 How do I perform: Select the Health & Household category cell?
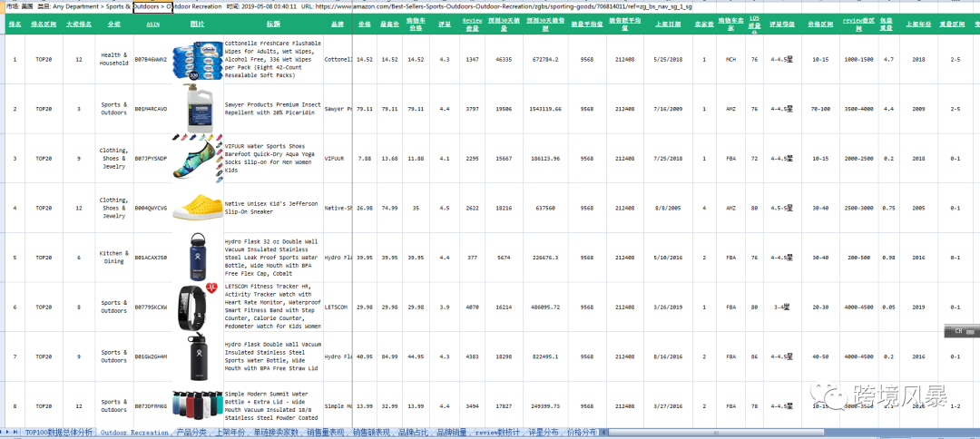(x=113, y=59)
